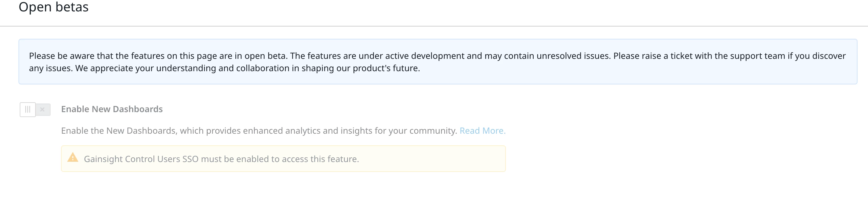Screen dimensions: 868x199
Task: Click the Open betas heading
Action: tap(54, 7)
